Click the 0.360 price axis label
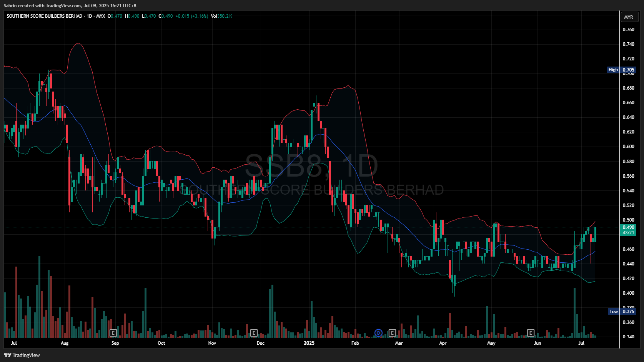This screenshot has width=644, height=362. point(629,322)
